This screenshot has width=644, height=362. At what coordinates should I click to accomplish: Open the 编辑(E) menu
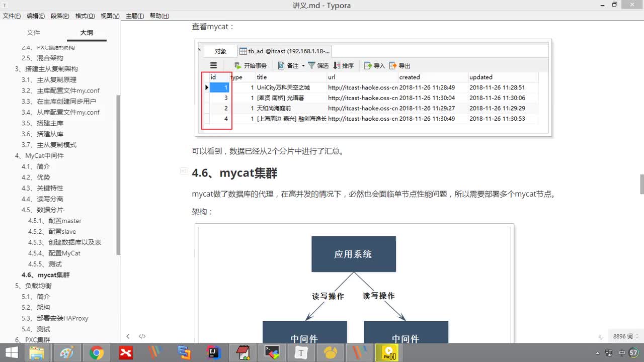[x=36, y=16]
